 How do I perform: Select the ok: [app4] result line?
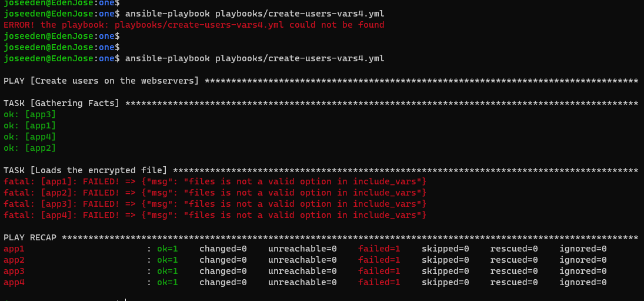29,137
